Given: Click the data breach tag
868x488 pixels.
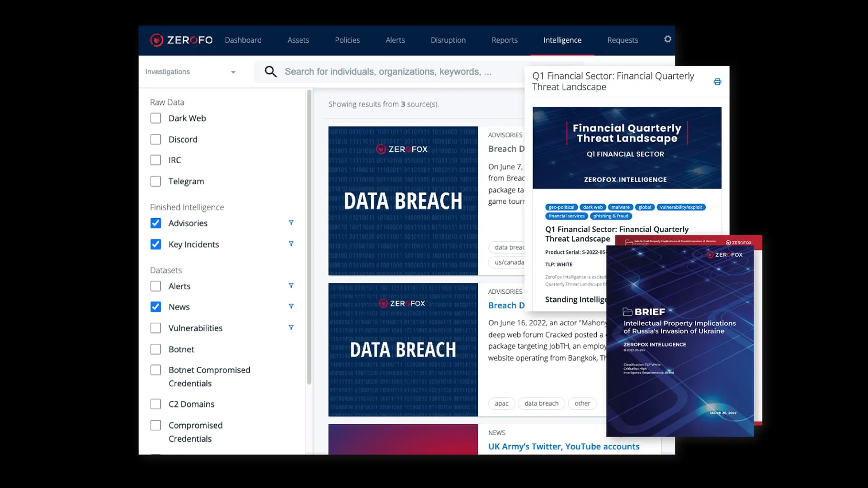Looking at the screenshot, I should pos(541,404).
